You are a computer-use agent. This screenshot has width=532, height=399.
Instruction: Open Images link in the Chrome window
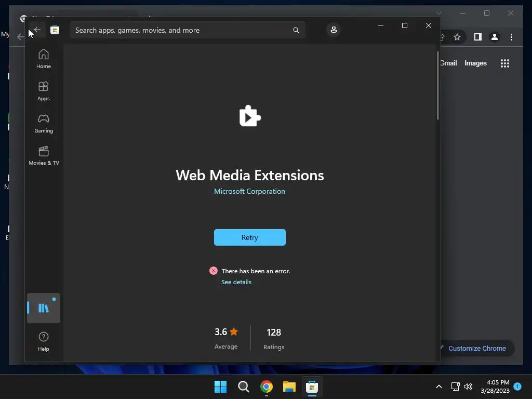pos(475,63)
